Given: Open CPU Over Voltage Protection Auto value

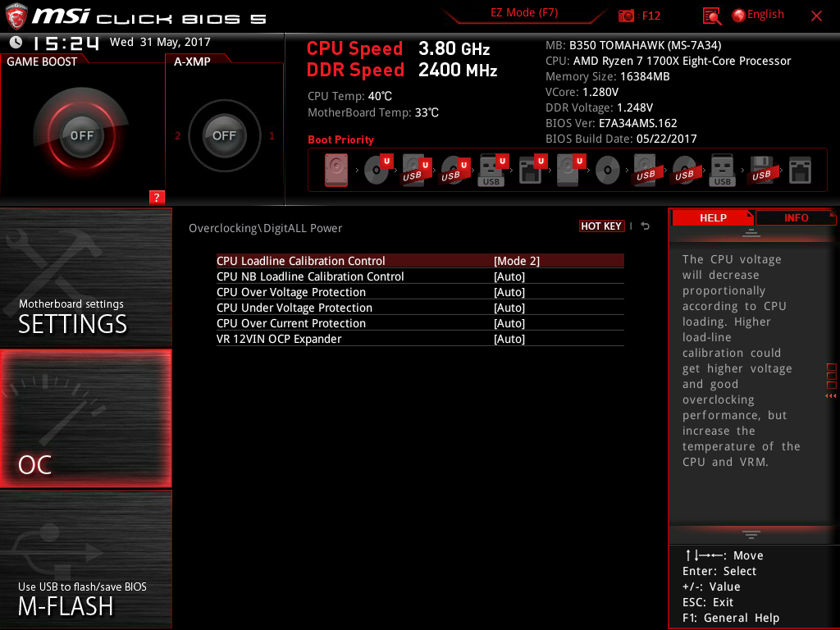Looking at the screenshot, I should coord(509,292).
